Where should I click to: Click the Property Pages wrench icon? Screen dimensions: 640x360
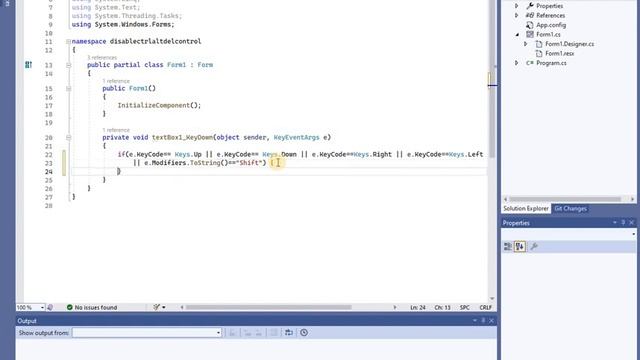pos(533,247)
